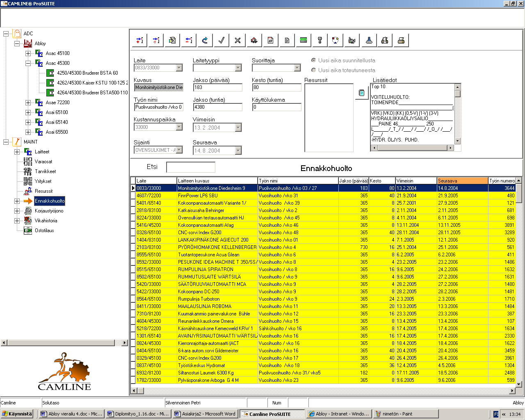Click the checkmark accept icon
This screenshot has height=420, width=525.
[x=221, y=40]
